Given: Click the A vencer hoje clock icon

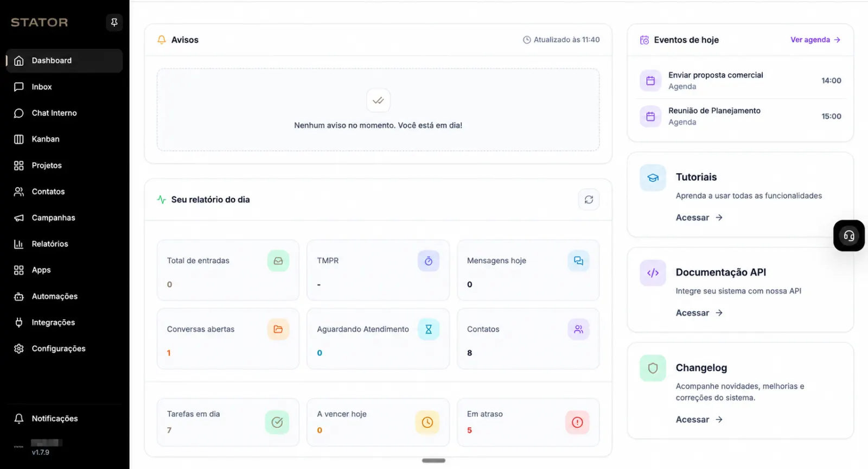Looking at the screenshot, I should pyautogui.click(x=427, y=422).
